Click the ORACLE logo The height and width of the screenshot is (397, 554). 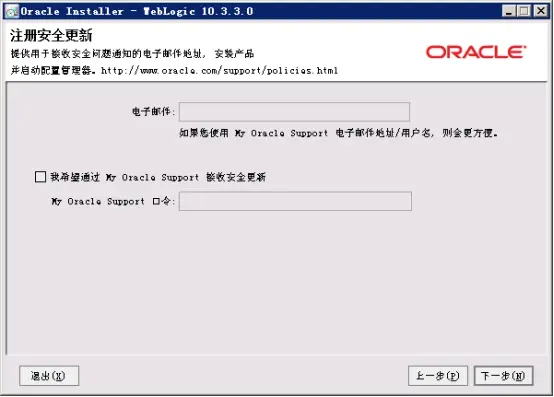476,52
